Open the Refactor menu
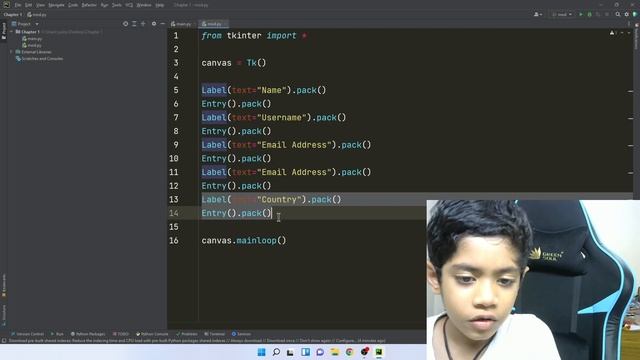Screen dimensions: 640x360 89,5
